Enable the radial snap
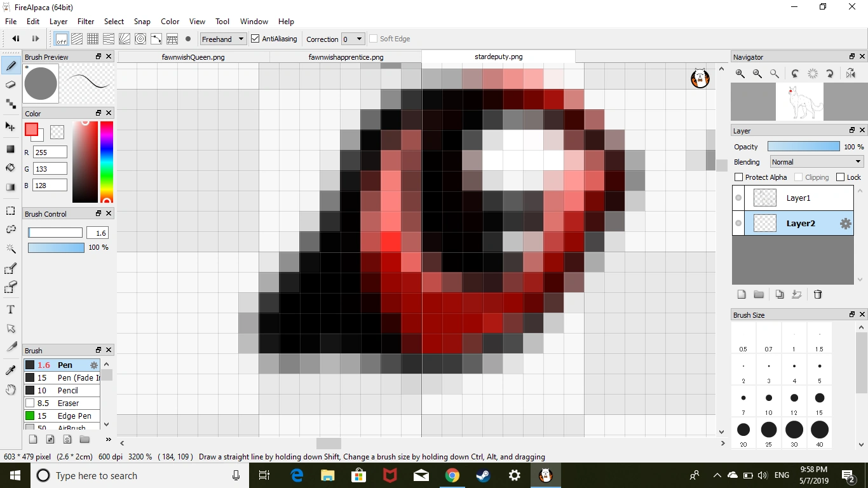 pyautogui.click(x=125, y=39)
